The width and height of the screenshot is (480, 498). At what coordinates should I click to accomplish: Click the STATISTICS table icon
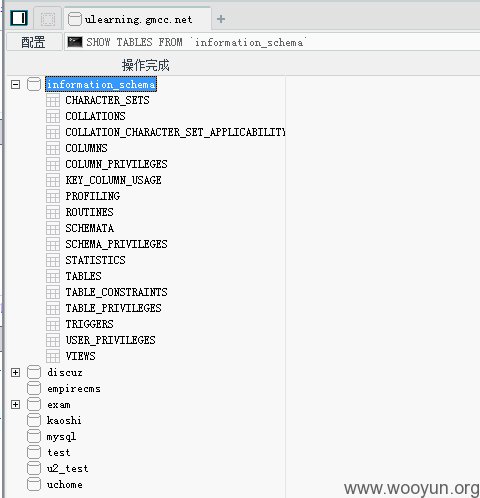53,260
